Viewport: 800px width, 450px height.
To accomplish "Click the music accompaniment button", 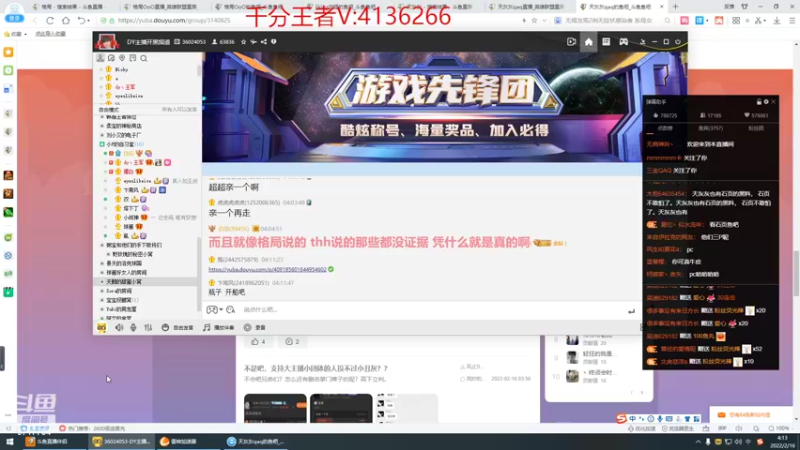I will click(x=218, y=328).
